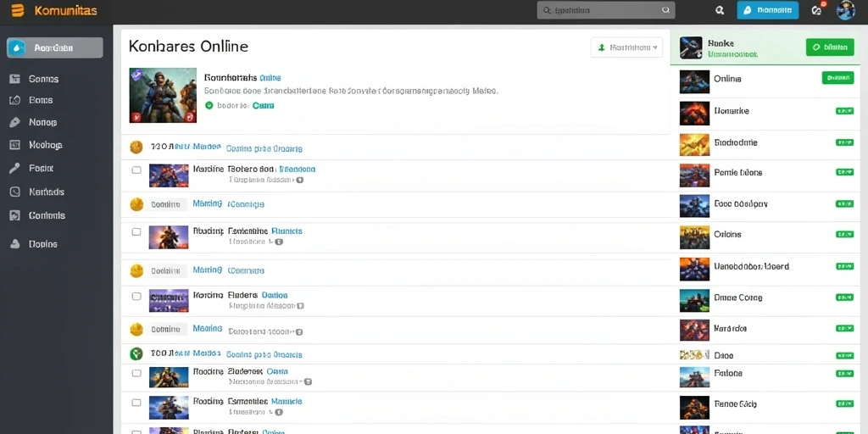Open the Kardine Bohero row thumbnail

point(169,175)
